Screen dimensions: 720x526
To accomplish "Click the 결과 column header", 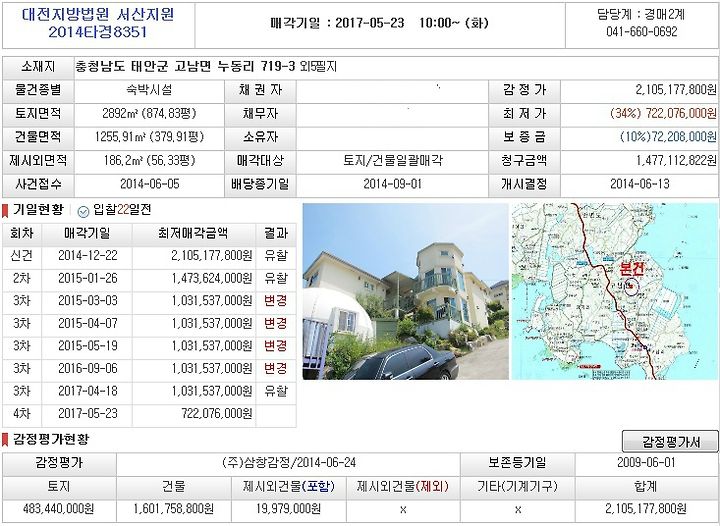I will pyautogui.click(x=276, y=233).
